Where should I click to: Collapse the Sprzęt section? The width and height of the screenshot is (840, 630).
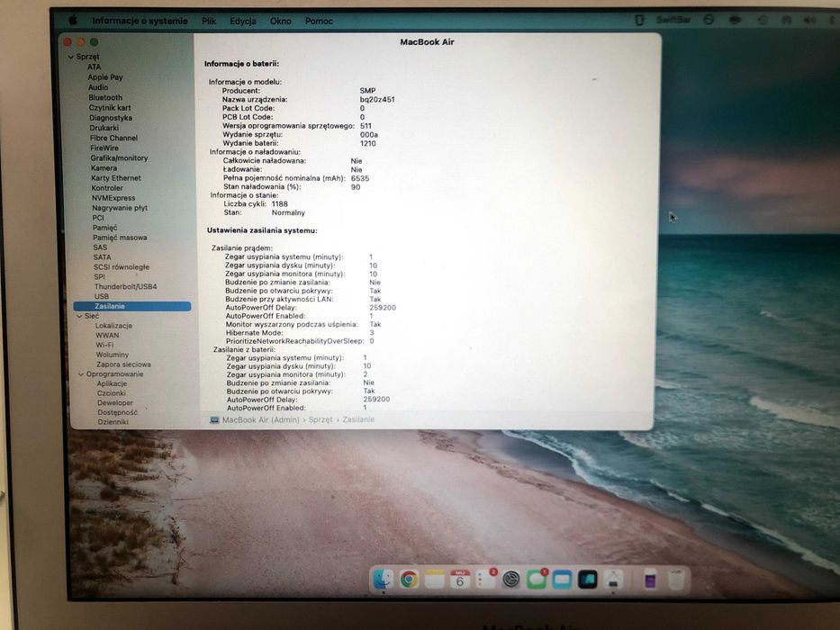pyautogui.click(x=71, y=57)
